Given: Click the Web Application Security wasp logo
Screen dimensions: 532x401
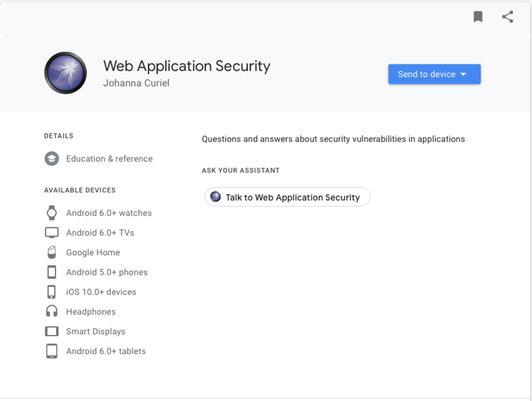Looking at the screenshot, I should point(65,73).
